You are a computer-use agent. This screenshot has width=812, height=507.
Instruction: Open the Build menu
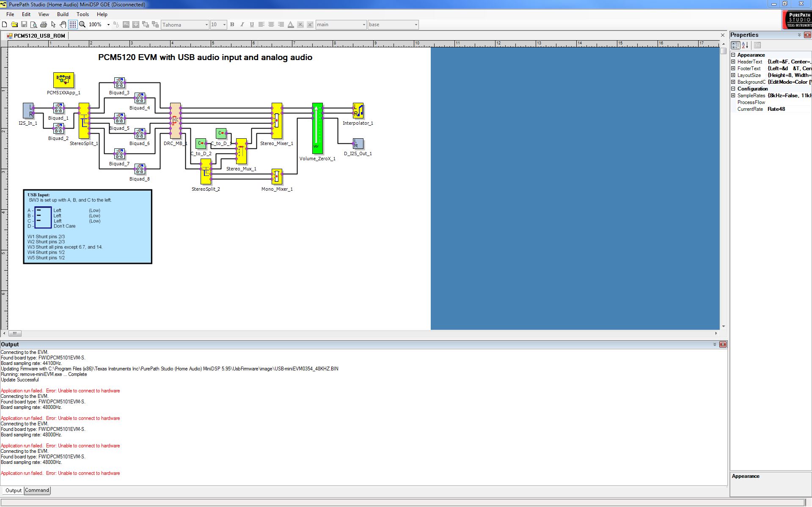63,14
